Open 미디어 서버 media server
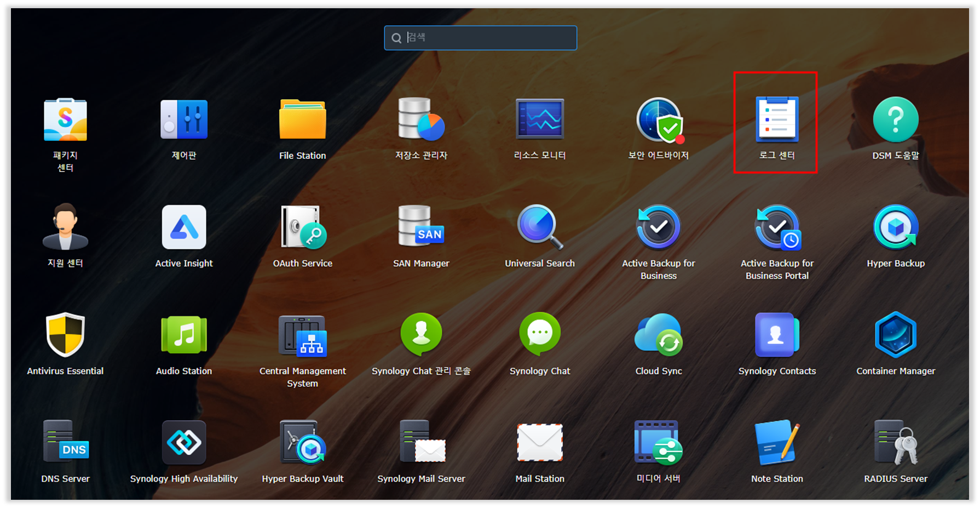 pos(659,442)
